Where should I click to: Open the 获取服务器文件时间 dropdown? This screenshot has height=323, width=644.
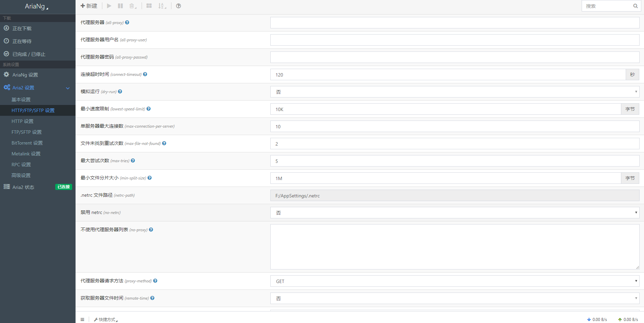point(455,298)
